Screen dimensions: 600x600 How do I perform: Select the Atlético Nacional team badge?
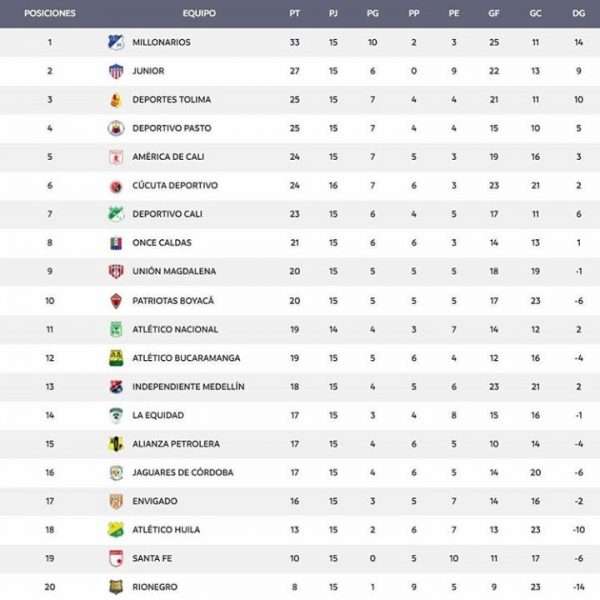click(x=116, y=329)
